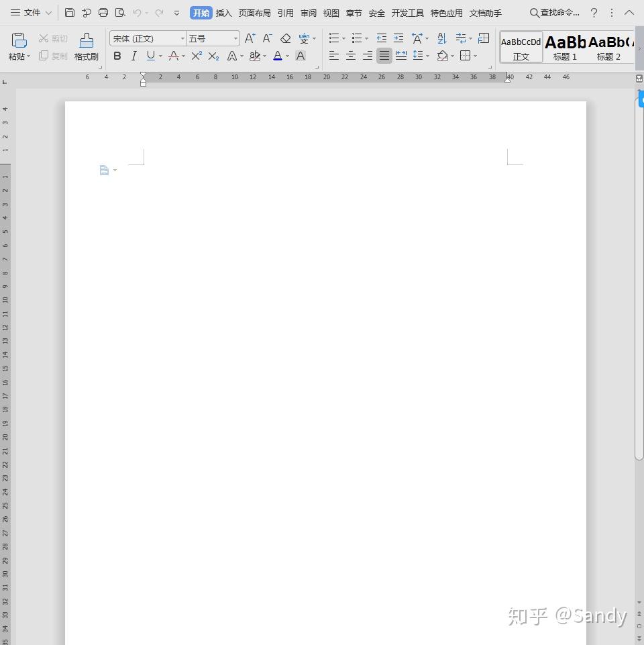Open the font size dropdown
The width and height of the screenshot is (644, 645).
click(235, 38)
